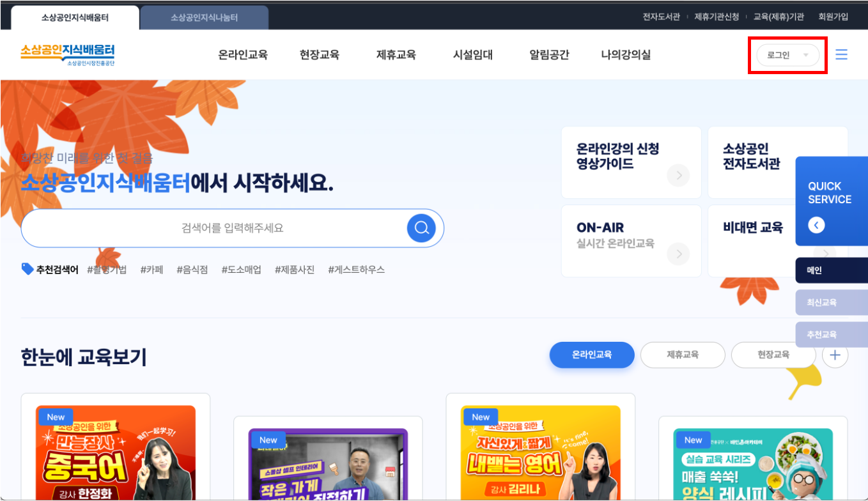
Task: Expand the 로그인 dropdown
Action: [787, 55]
